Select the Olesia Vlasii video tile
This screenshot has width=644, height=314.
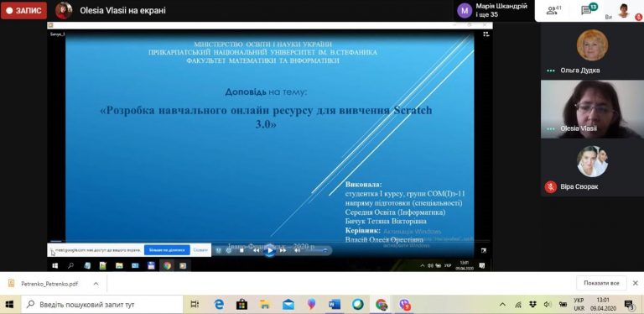coord(592,109)
